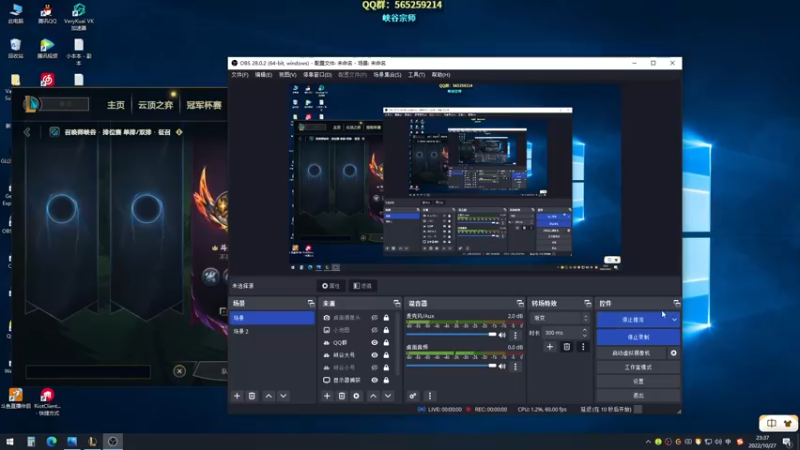Viewport: 800px width, 450px height.
Task: Open 冠军杯赛 tab in League client
Action: [204, 105]
